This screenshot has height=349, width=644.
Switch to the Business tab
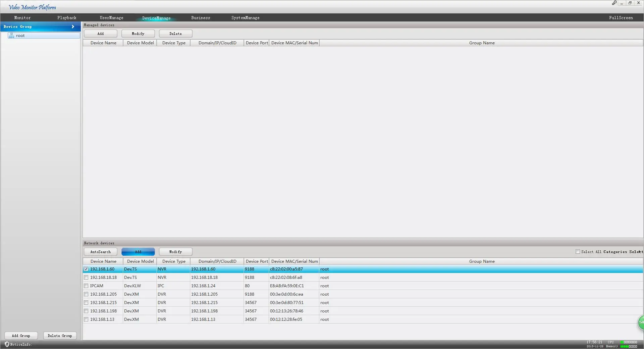pos(201,18)
